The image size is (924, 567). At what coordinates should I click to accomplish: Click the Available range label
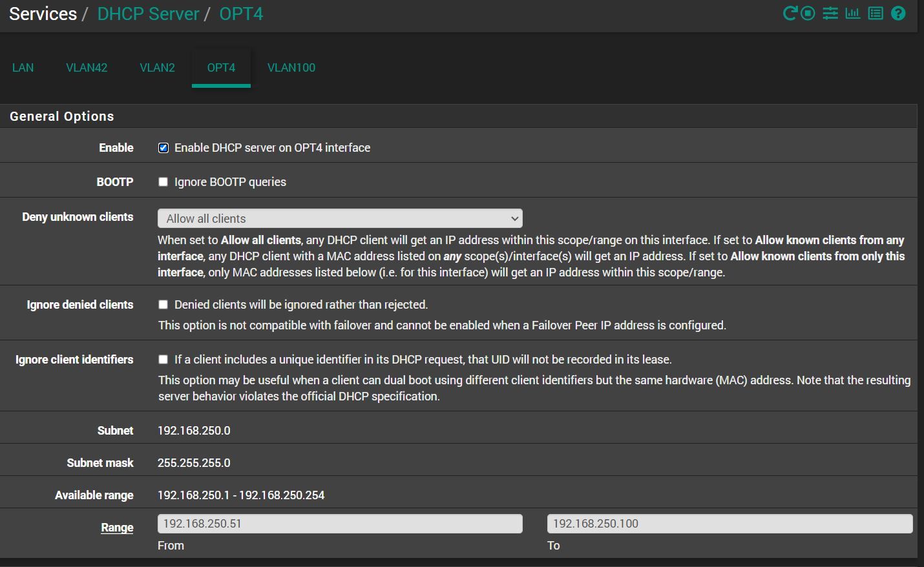tap(94, 495)
